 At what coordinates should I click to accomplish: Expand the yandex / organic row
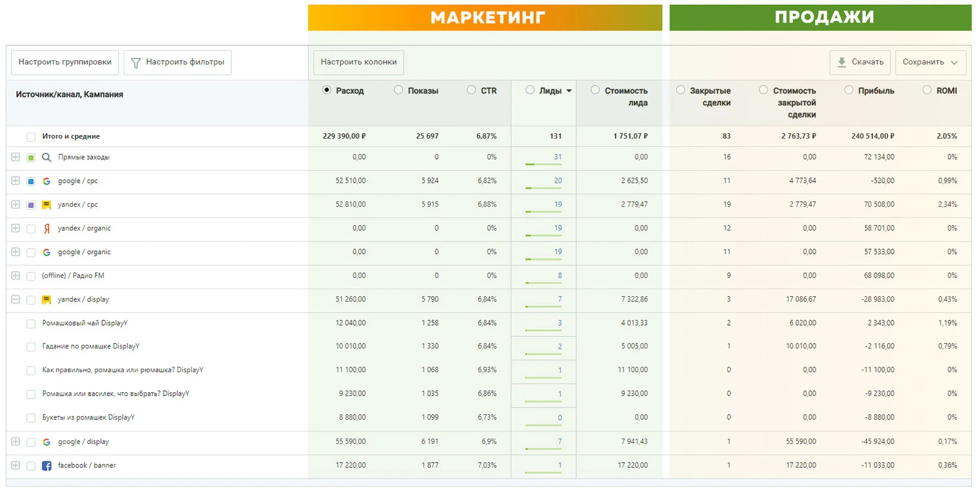[x=16, y=228]
